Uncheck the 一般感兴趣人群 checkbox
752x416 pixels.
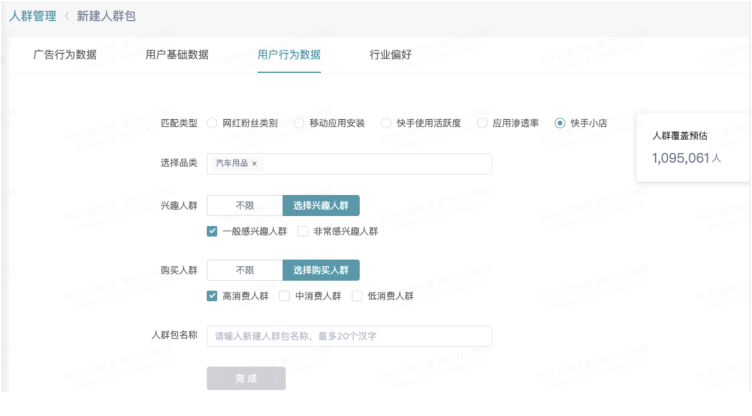[x=212, y=231]
